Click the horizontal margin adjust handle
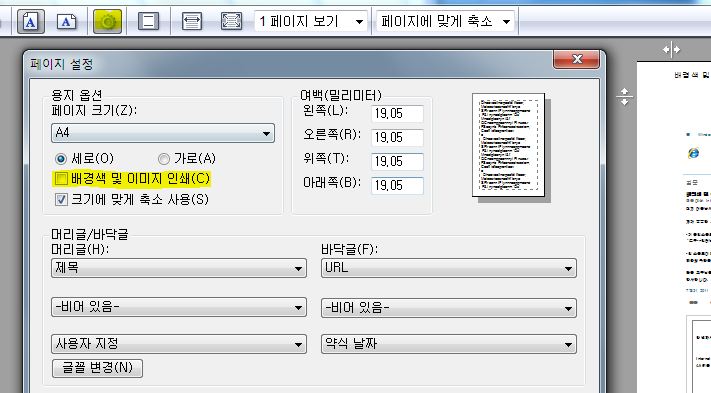 click(x=671, y=49)
